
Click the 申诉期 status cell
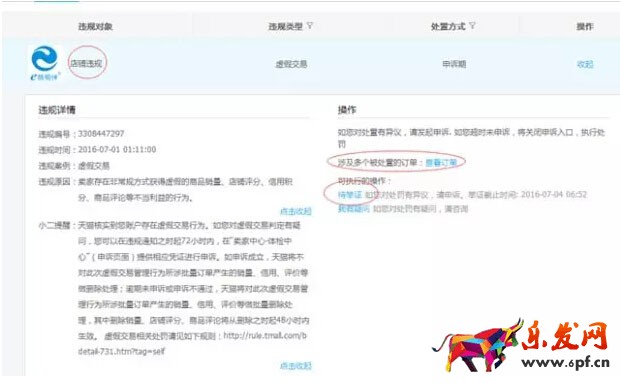pos(454,64)
